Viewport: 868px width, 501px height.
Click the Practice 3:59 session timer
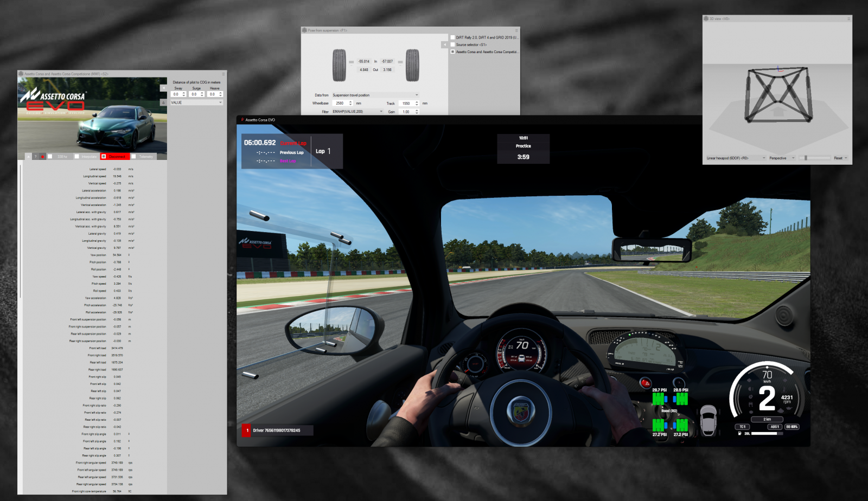[x=524, y=149]
